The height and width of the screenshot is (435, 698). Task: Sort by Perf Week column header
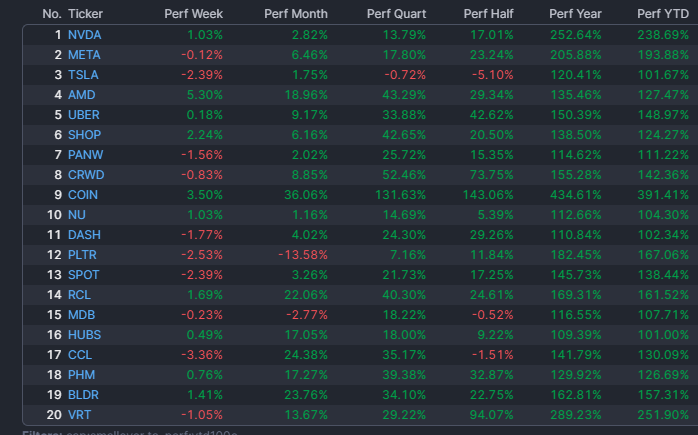tap(194, 14)
